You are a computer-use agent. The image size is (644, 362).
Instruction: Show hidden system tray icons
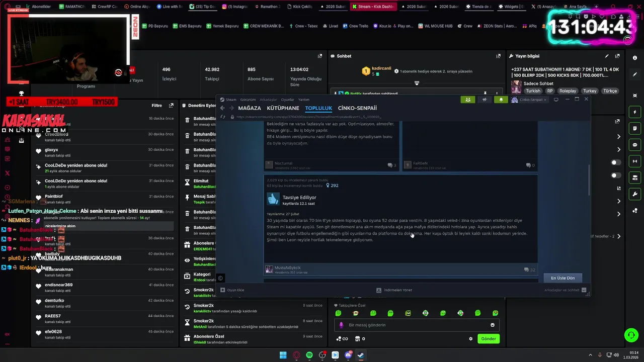click(591, 355)
